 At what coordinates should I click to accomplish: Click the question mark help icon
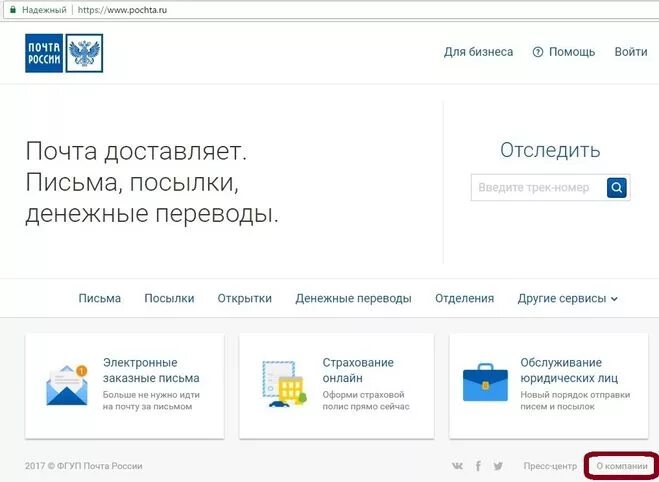(x=538, y=52)
